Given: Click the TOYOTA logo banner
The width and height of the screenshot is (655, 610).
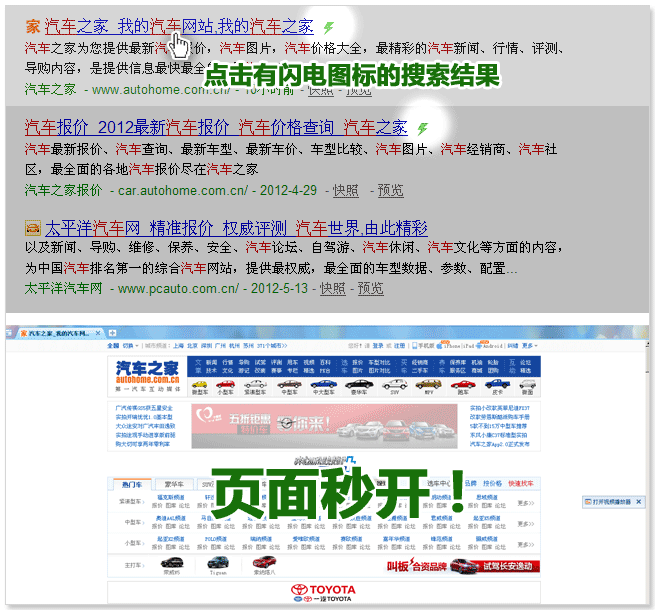Looking at the screenshot, I should coord(323,592).
